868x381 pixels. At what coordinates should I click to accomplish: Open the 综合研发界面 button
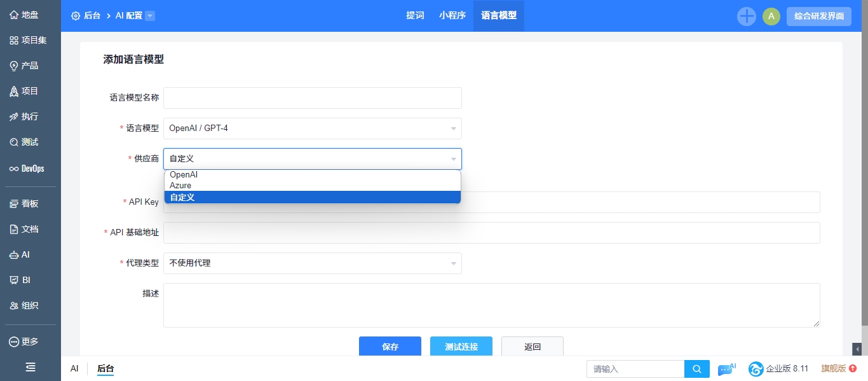819,17
